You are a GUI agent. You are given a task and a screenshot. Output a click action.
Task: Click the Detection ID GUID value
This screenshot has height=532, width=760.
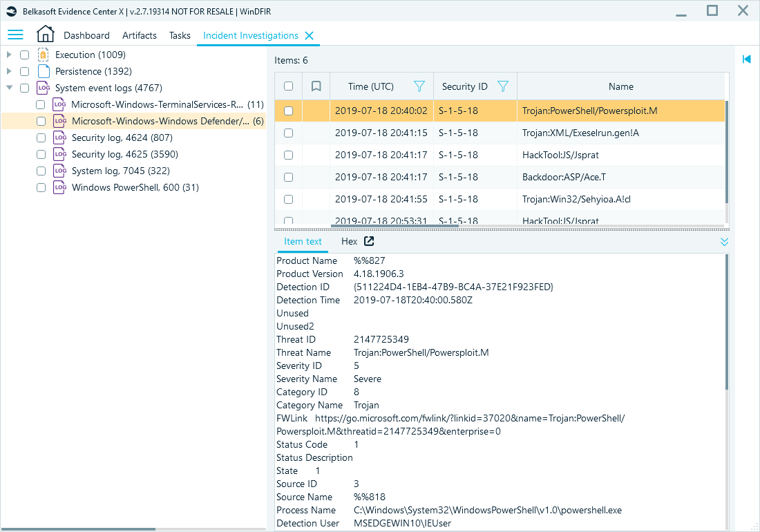(x=453, y=287)
